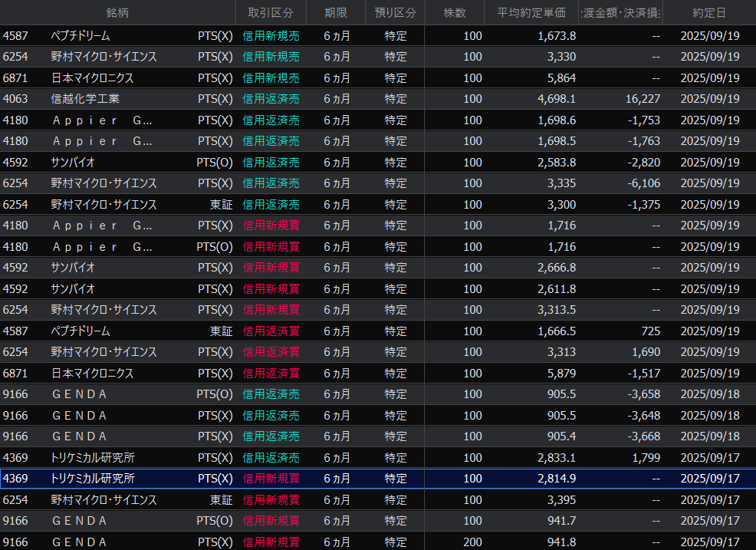Click the loss value -6,106
This screenshot has height=550, width=756.
pos(643,183)
